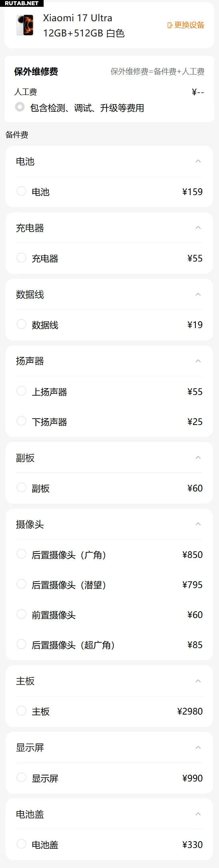Collapse the 摄像头 section chevron
This screenshot has height=868, width=219.
[x=198, y=524]
